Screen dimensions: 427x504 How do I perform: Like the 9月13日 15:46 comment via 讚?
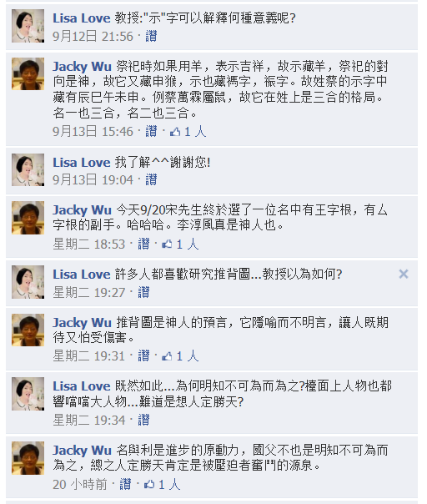151,132
